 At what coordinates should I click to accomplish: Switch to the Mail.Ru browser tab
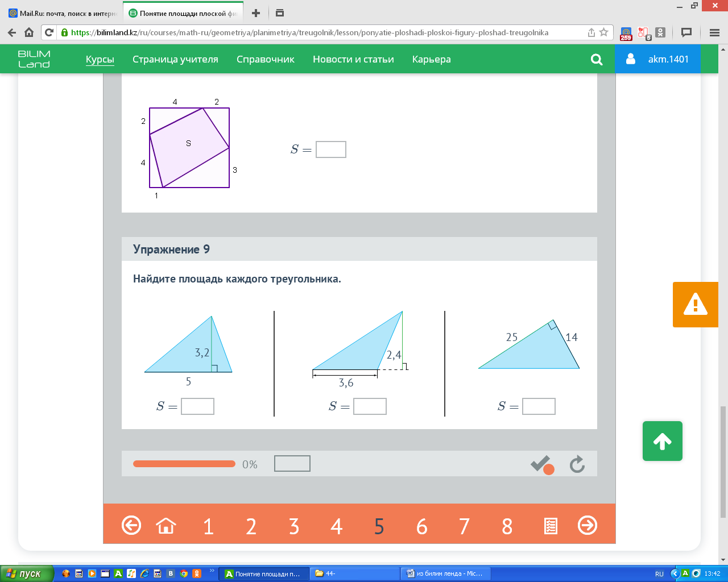coord(63,13)
